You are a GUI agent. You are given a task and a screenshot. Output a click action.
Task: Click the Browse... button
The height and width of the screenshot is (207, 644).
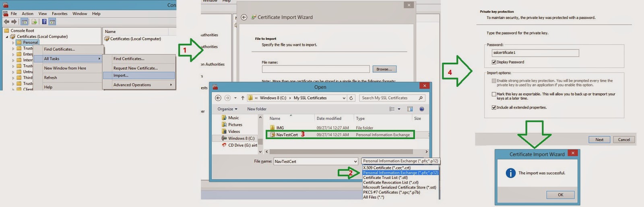point(384,69)
